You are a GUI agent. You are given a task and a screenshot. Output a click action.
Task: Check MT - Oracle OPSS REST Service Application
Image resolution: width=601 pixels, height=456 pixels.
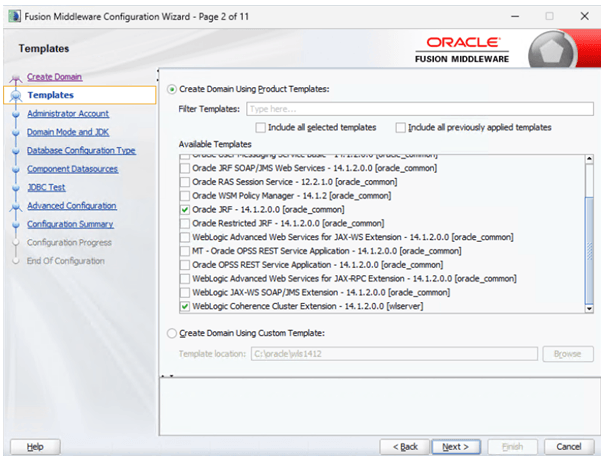pyautogui.click(x=185, y=251)
